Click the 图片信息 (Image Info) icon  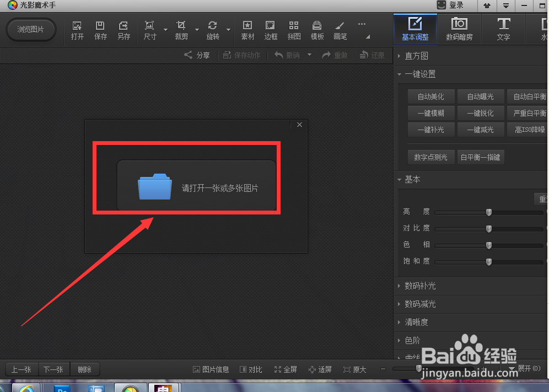click(x=196, y=369)
